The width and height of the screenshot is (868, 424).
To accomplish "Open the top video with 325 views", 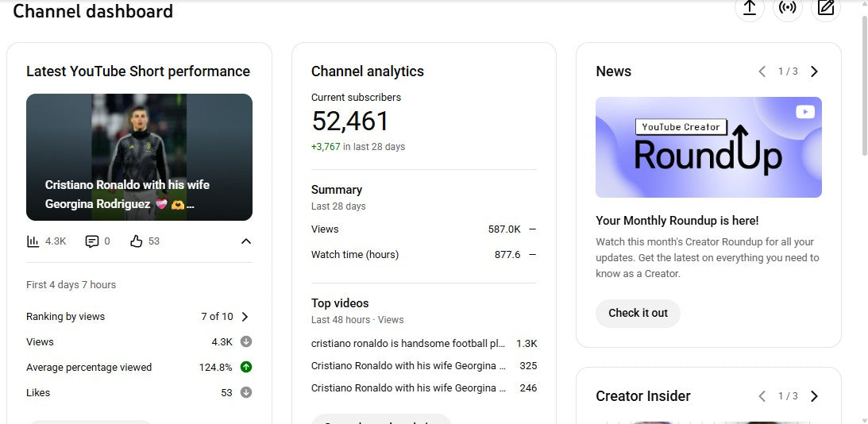I will click(x=408, y=366).
